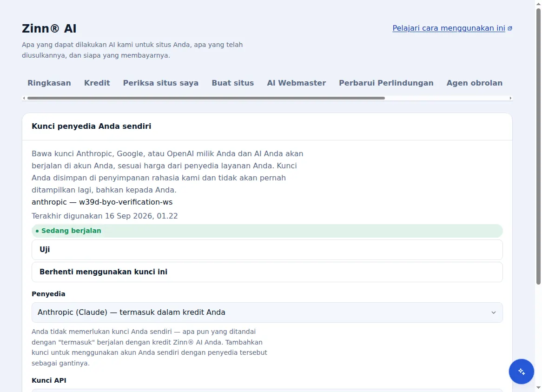Screen dimensions: 542x392
Task: Click the Kunci penyedia Anda sendiri heading
Action: (92, 126)
